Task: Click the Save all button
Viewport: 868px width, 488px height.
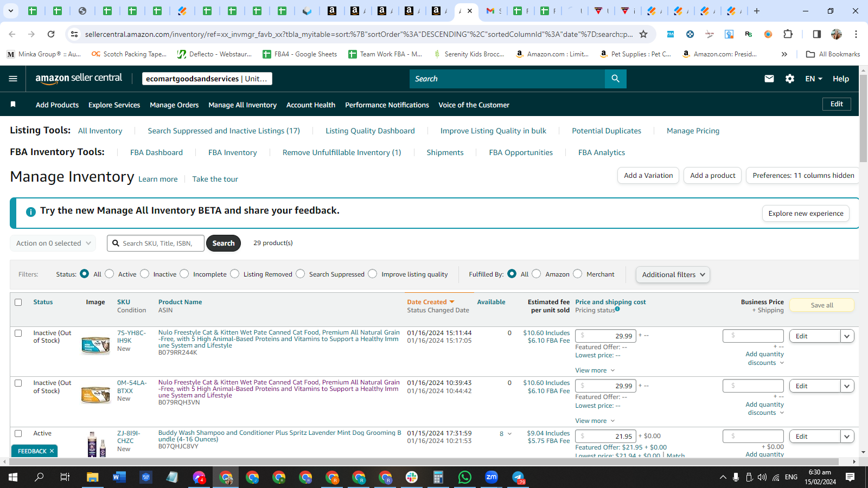Action: 822,305
